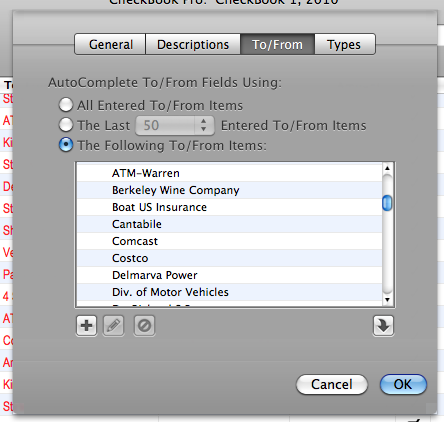Image resolution: width=444 pixels, height=422 pixels.
Task: Click the plus add item button
Action: 87,326
